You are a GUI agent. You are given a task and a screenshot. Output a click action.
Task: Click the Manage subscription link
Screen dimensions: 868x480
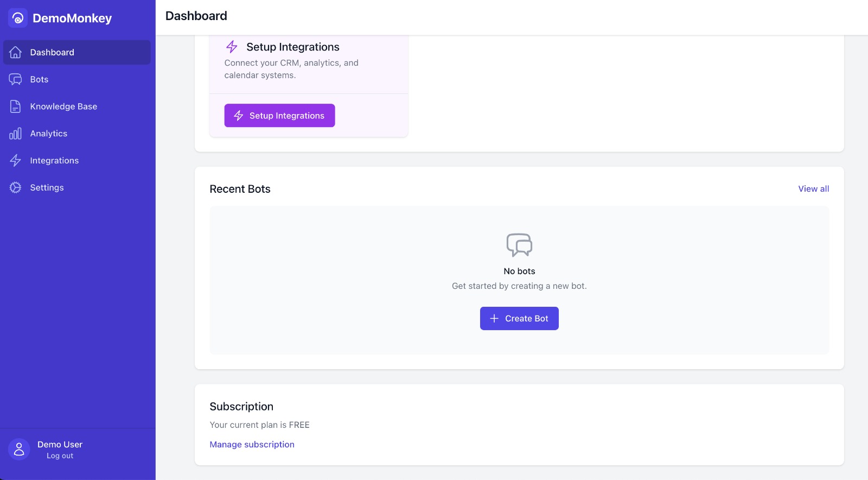point(252,445)
